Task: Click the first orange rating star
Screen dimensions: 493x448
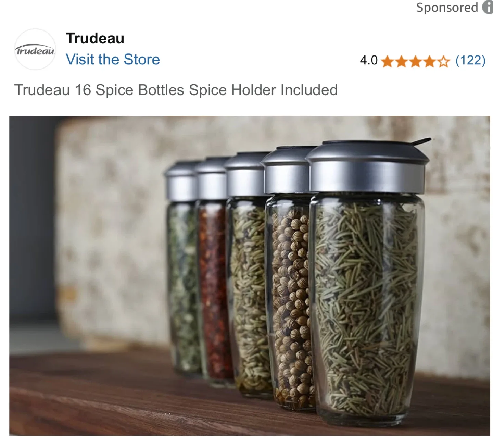Action: [387, 62]
